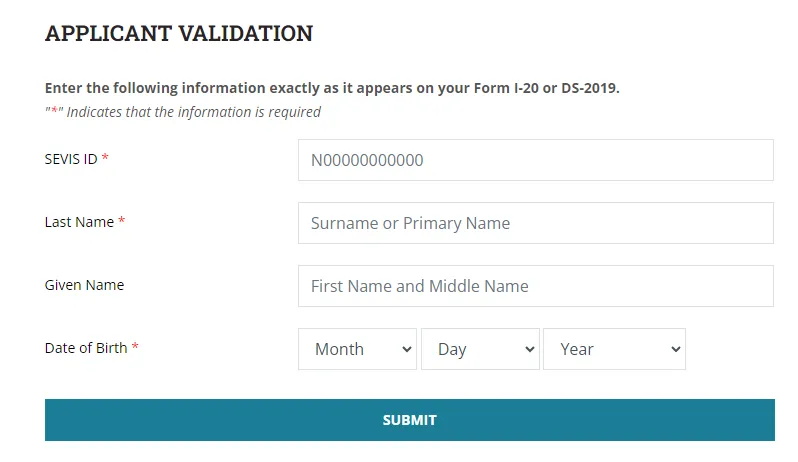Click the Applicant Validation heading
Image resolution: width=798 pixels, height=462 pixels.
pos(179,33)
